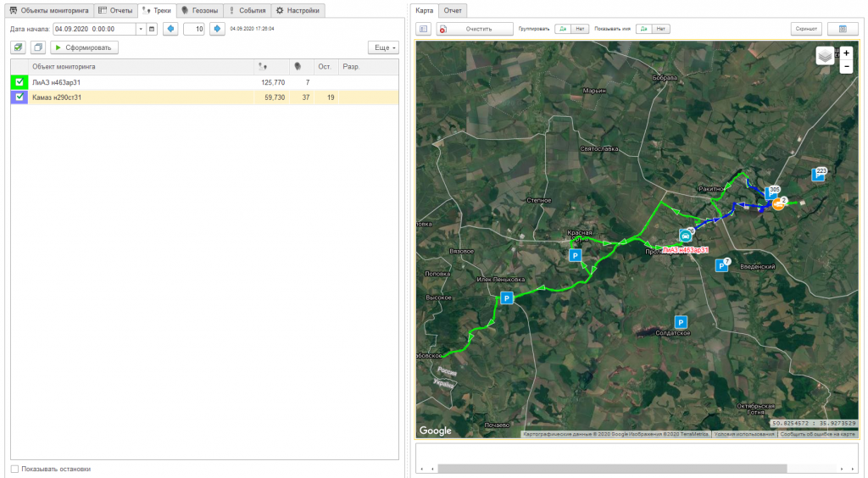Uncheck the ЛиАЗ н463ар31 checkbox

19,82
